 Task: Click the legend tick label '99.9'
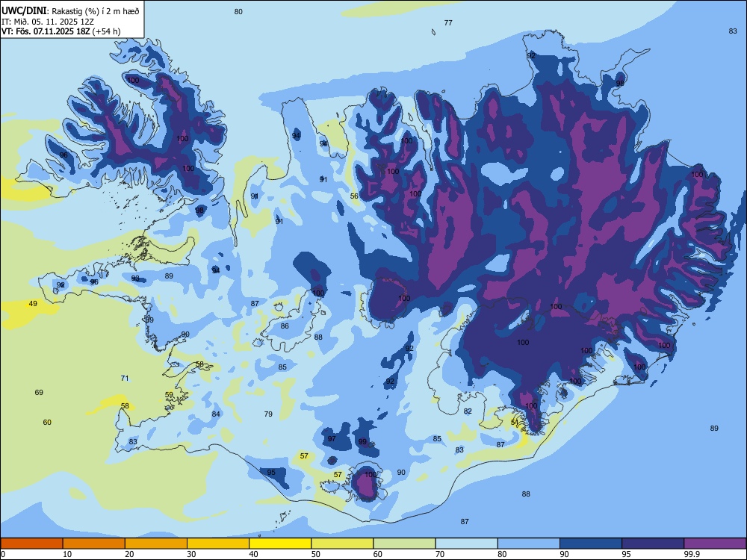point(691,554)
